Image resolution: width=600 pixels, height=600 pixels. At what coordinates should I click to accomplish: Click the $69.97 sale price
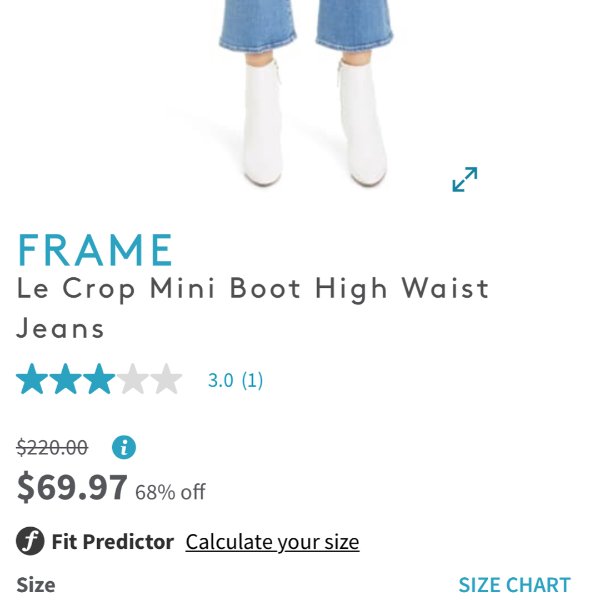[72, 487]
